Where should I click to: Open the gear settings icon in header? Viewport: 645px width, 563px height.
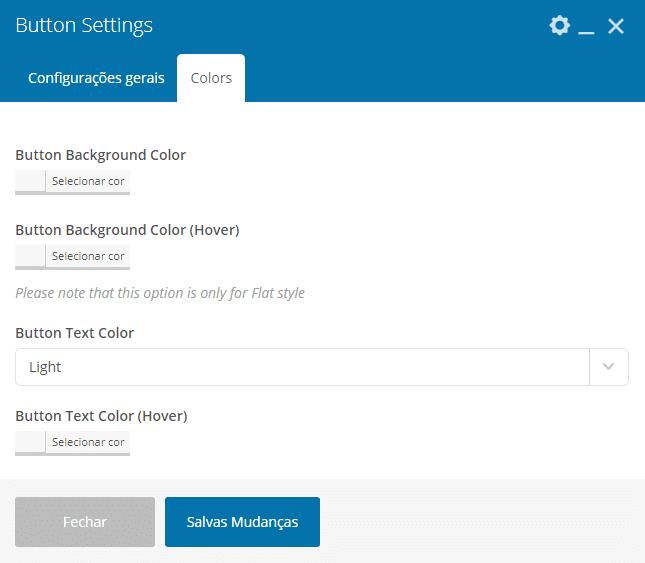click(559, 25)
